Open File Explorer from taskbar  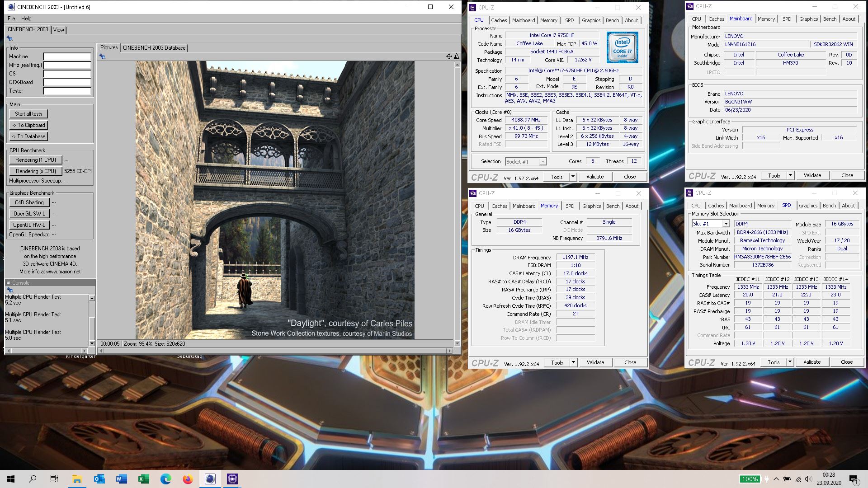77,479
